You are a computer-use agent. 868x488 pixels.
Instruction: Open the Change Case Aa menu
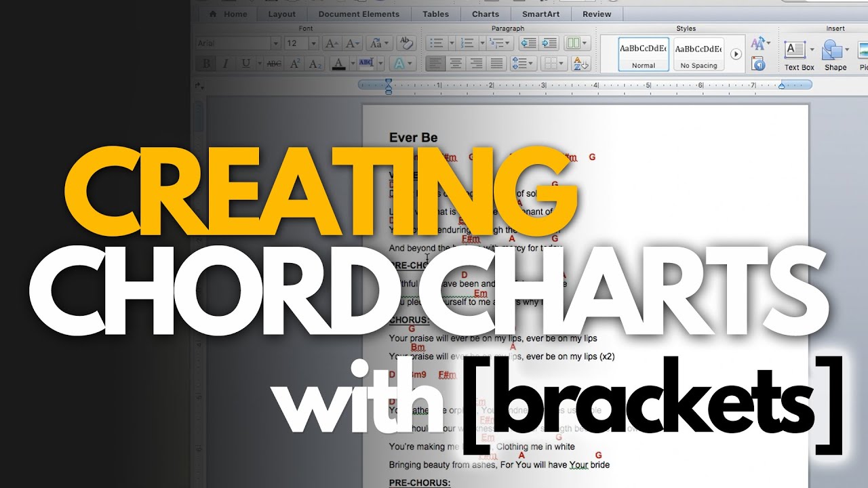[x=378, y=43]
